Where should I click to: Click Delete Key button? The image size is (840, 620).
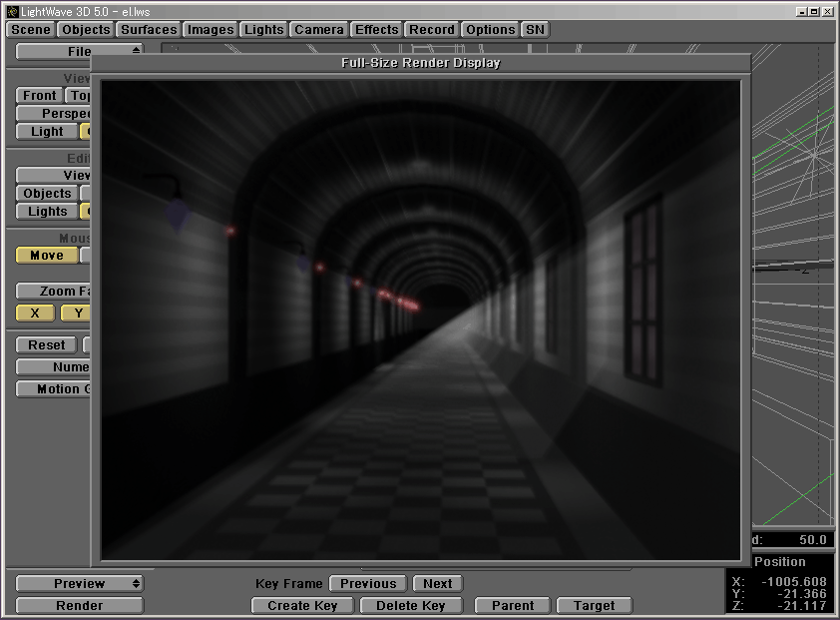coord(411,606)
